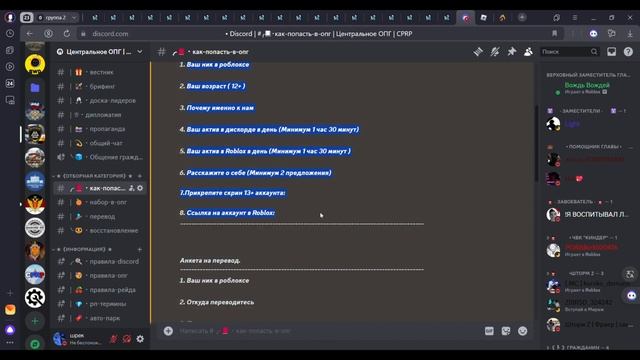Open the доска-лидеров channel
Screen dimensions: 640x360
coord(100,100)
